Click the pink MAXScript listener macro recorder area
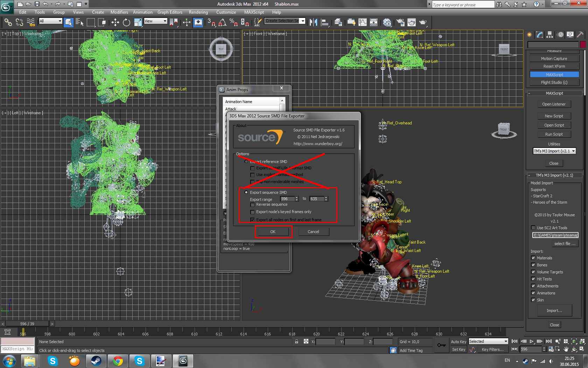Image resolution: width=588 pixels, height=368 pixels. point(17,341)
